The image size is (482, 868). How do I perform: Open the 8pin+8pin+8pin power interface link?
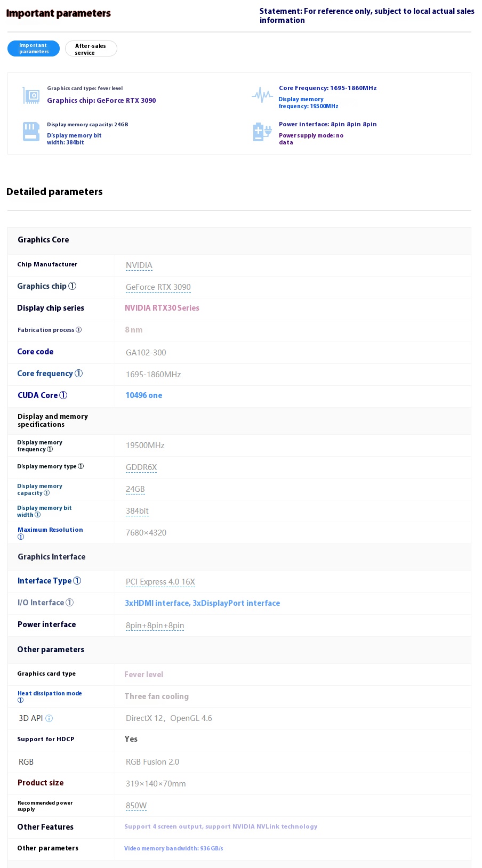[x=155, y=626]
